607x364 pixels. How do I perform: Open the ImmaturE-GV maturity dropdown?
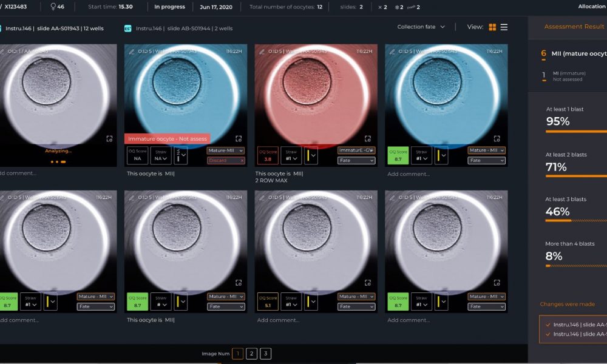356,150
